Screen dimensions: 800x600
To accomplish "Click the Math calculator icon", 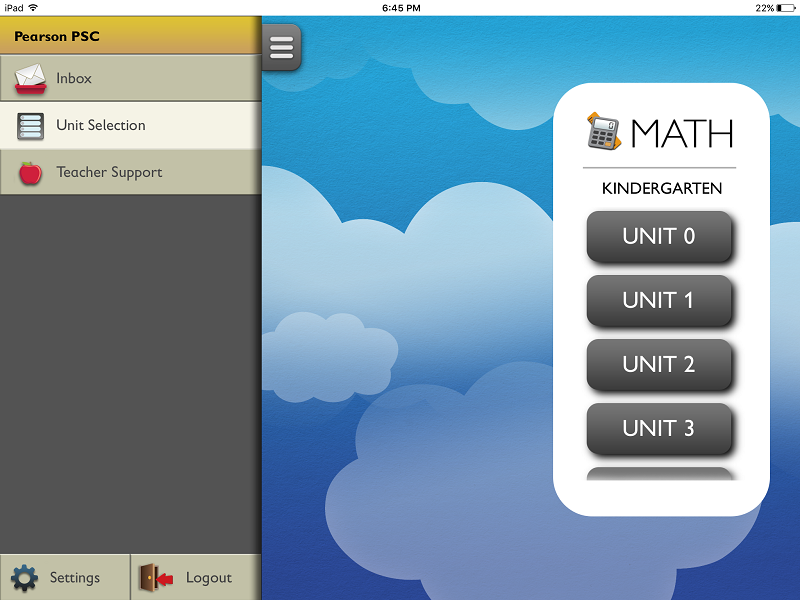I will point(604,132).
